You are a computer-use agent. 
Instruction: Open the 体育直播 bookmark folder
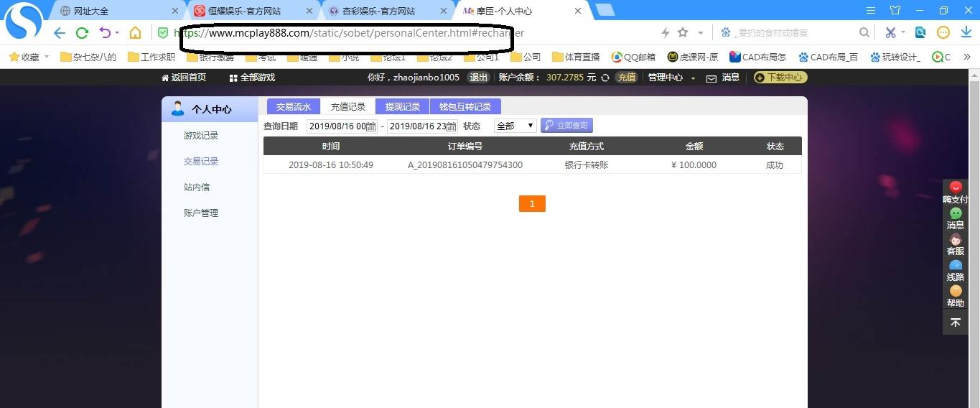[576, 57]
